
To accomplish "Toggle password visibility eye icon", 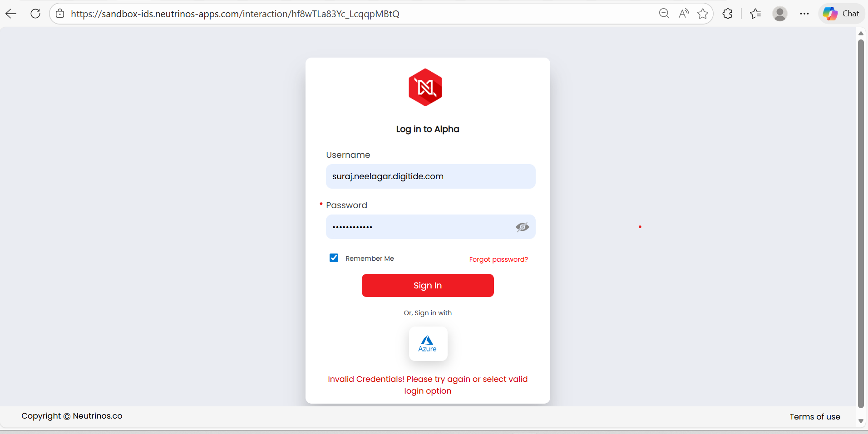I will point(523,227).
